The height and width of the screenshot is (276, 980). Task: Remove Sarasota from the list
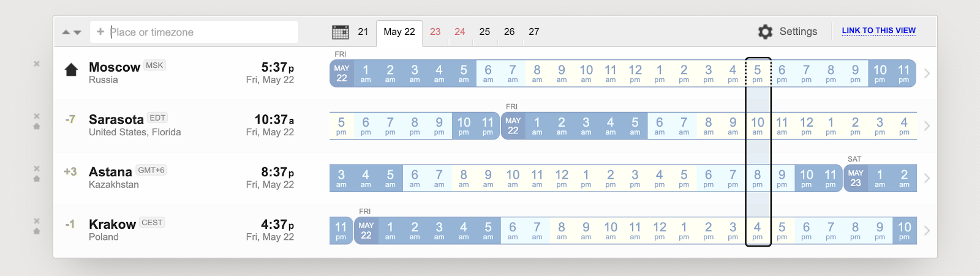click(37, 116)
